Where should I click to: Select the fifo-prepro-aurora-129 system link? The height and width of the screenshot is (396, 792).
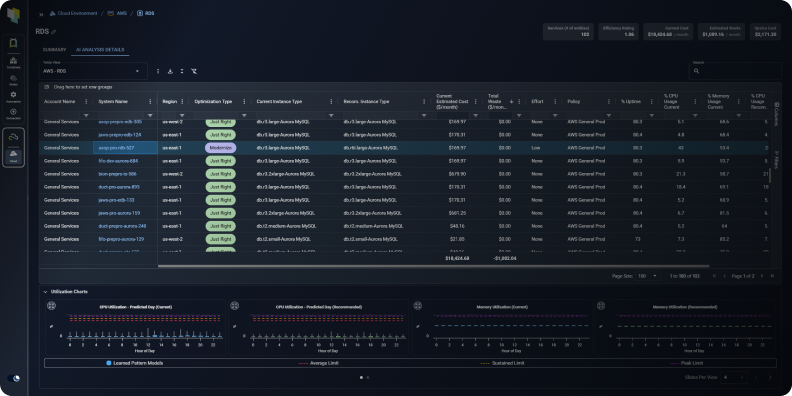121,239
